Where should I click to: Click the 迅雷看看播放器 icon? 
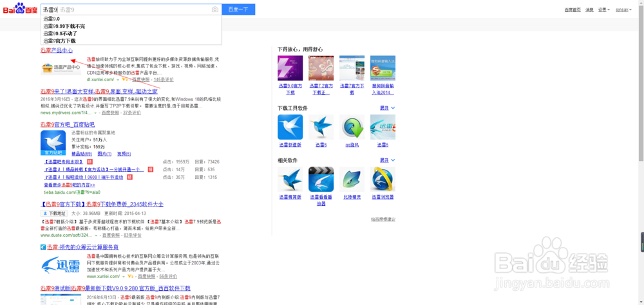(x=321, y=179)
